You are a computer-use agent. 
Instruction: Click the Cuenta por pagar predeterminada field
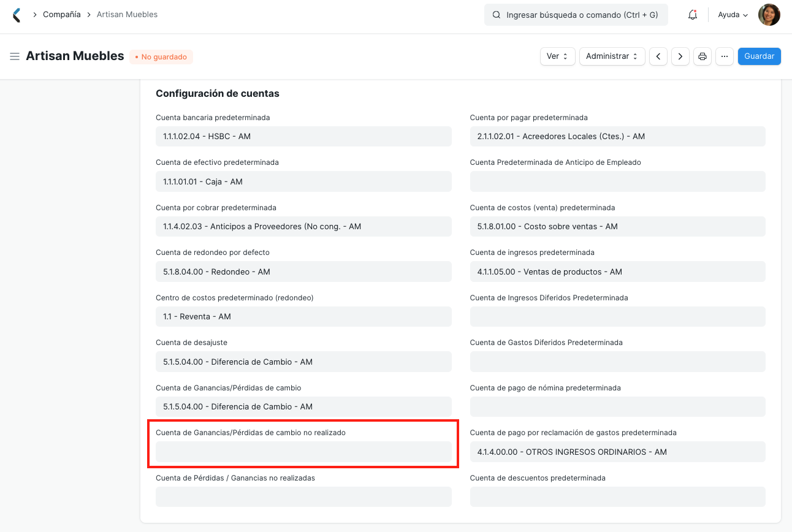pyautogui.click(x=618, y=136)
